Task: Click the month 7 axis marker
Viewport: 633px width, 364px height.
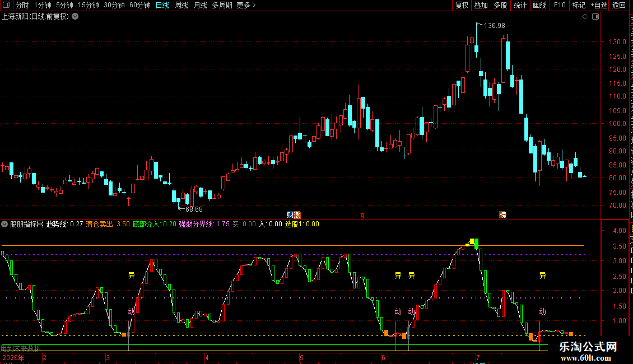Action: tap(478, 357)
